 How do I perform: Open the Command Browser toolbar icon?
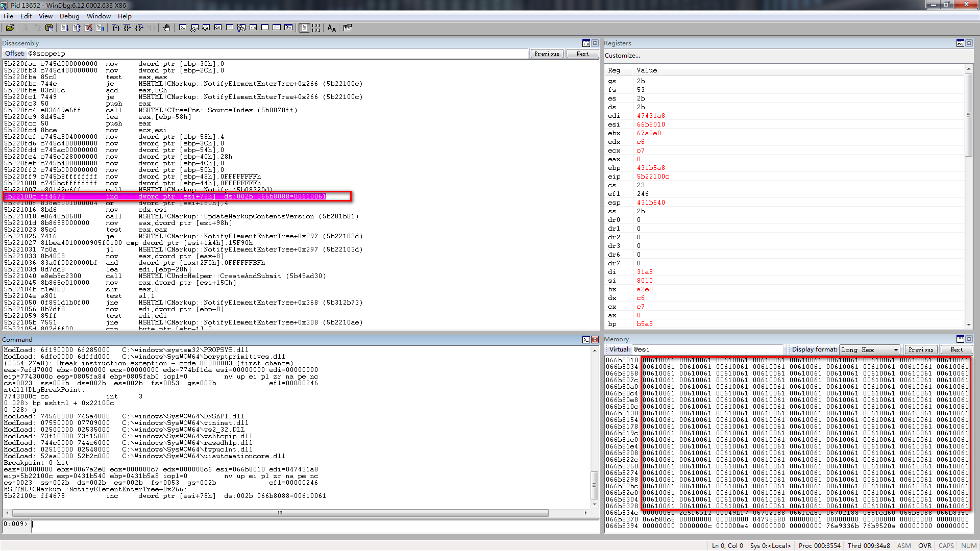(x=288, y=28)
